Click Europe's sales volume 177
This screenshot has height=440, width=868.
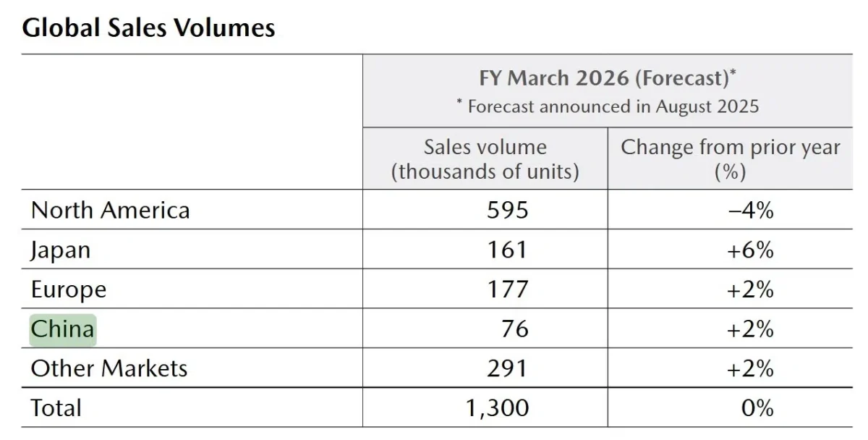click(x=507, y=289)
